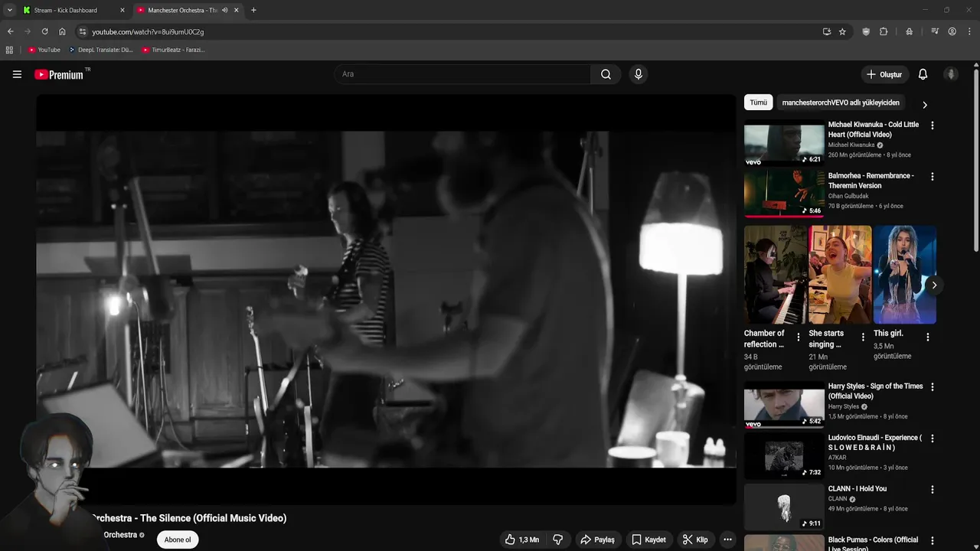Screen dimensions: 980x551
Task: Open Harry Styles Sign of the Times thumbnail
Action: 784,405
